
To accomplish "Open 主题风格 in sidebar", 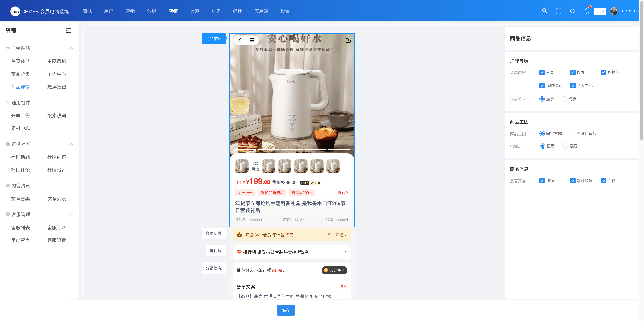I will 57,61.
